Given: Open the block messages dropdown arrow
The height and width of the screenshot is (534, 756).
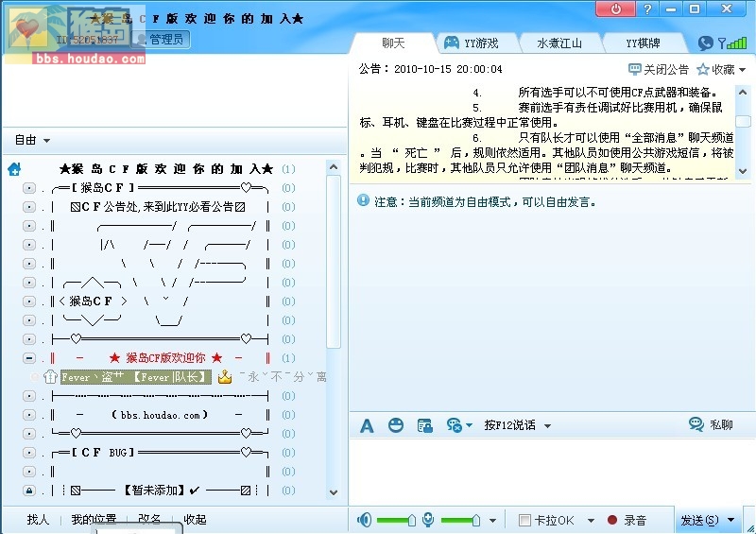Looking at the screenshot, I should point(469,425).
